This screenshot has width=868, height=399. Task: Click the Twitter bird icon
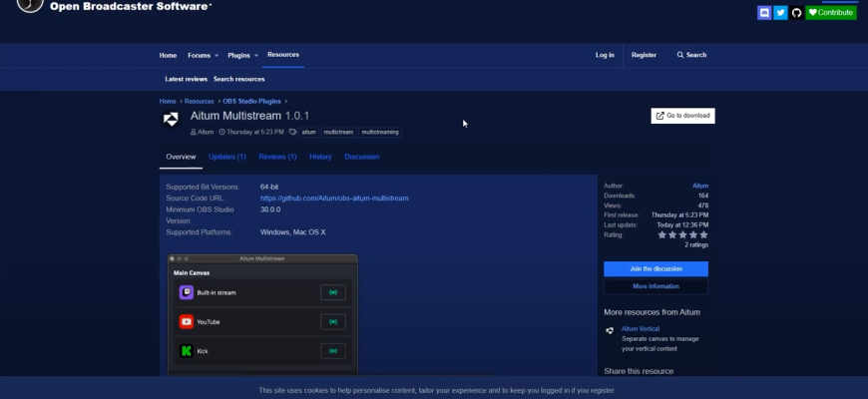780,13
